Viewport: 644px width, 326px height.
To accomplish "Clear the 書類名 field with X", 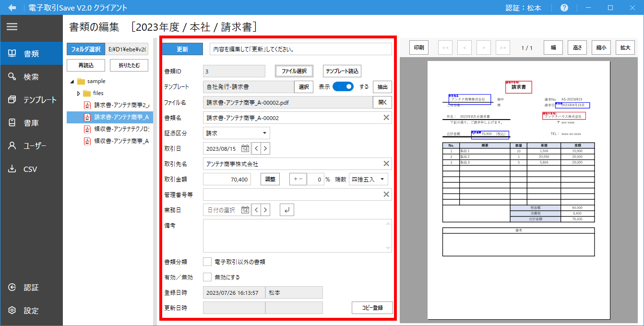I will pos(386,118).
